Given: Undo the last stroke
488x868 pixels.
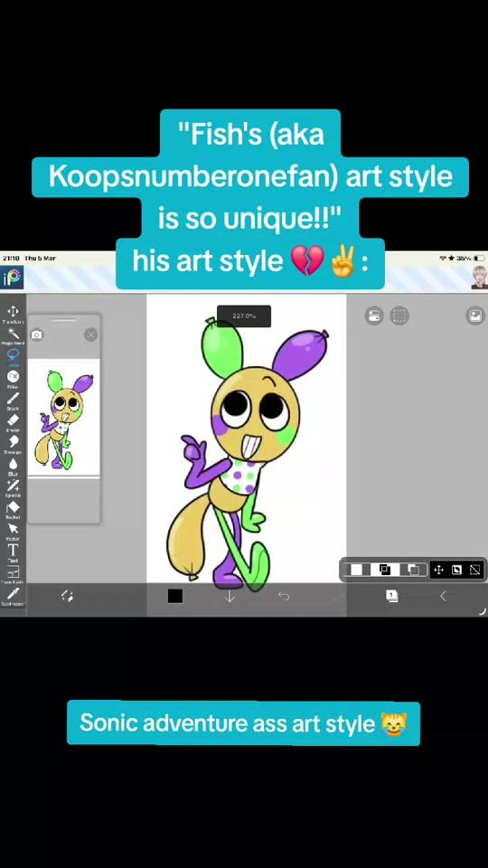Looking at the screenshot, I should click(283, 596).
